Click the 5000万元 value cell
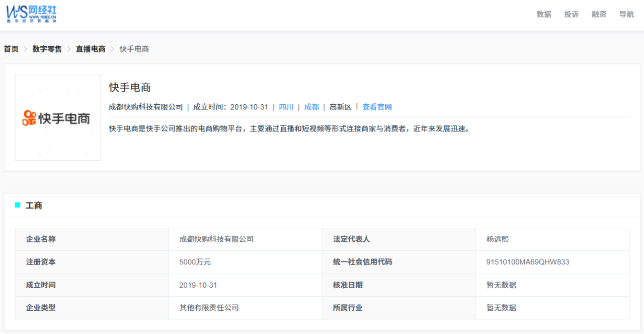 click(x=246, y=262)
